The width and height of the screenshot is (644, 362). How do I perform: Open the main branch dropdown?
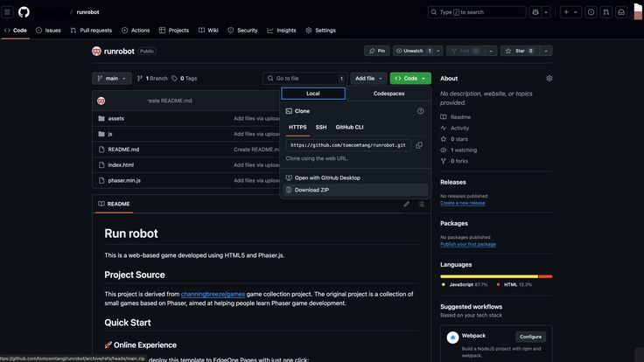pyautogui.click(x=112, y=79)
